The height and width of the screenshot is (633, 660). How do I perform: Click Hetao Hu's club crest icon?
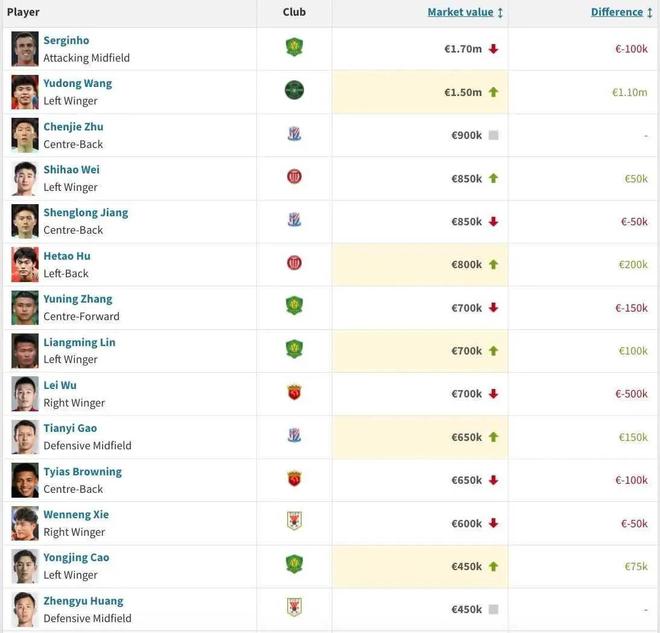(294, 263)
